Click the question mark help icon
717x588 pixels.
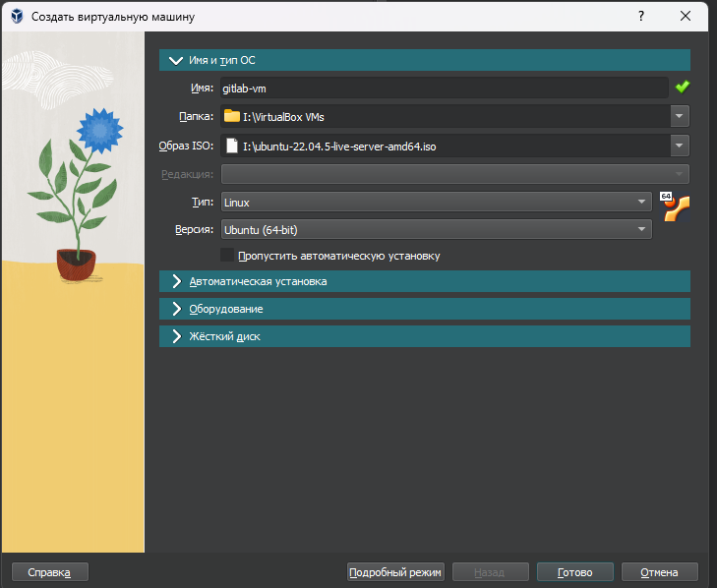(x=641, y=16)
